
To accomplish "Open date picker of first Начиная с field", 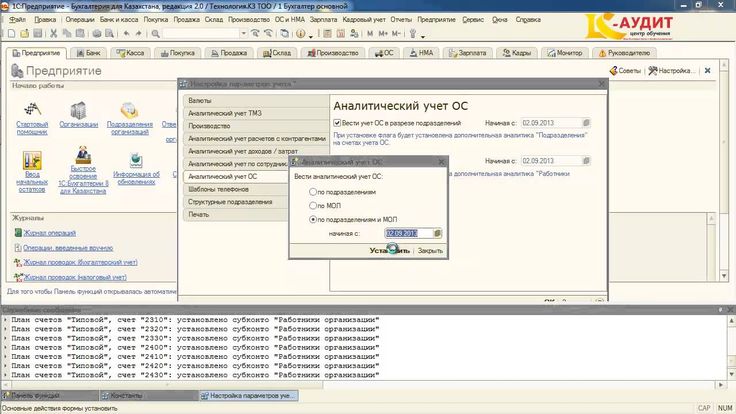I will click(x=586, y=123).
